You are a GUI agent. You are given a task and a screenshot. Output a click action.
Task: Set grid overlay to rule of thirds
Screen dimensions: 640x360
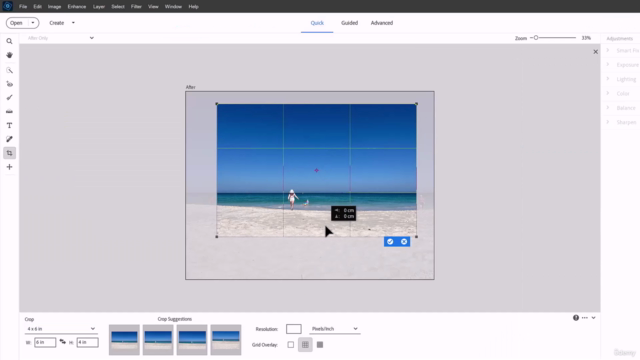[305, 345]
